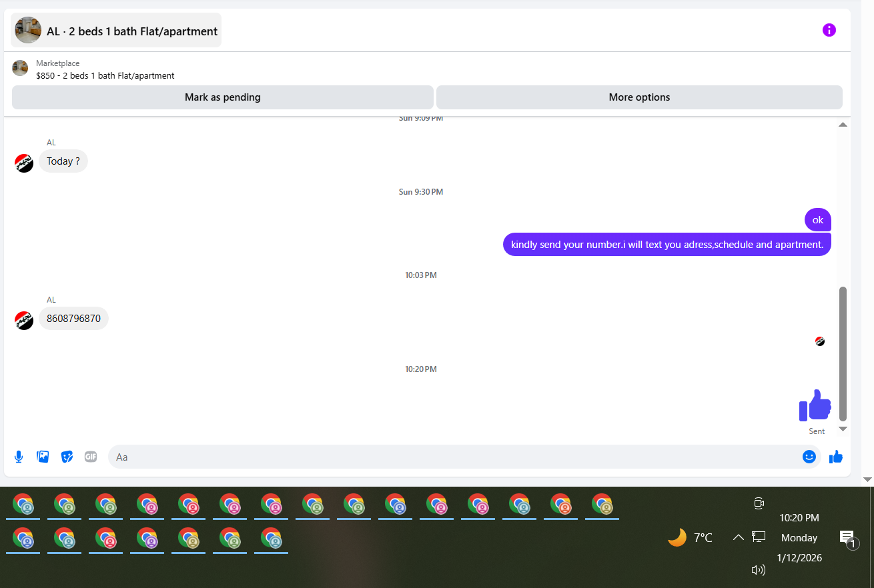Open More options for the listing
The image size is (874, 588).
click(639, 97)
